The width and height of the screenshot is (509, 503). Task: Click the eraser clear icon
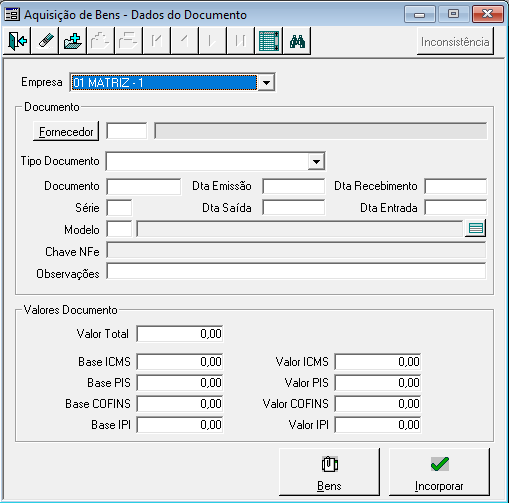pyautogui.click(x=45, y=41)
